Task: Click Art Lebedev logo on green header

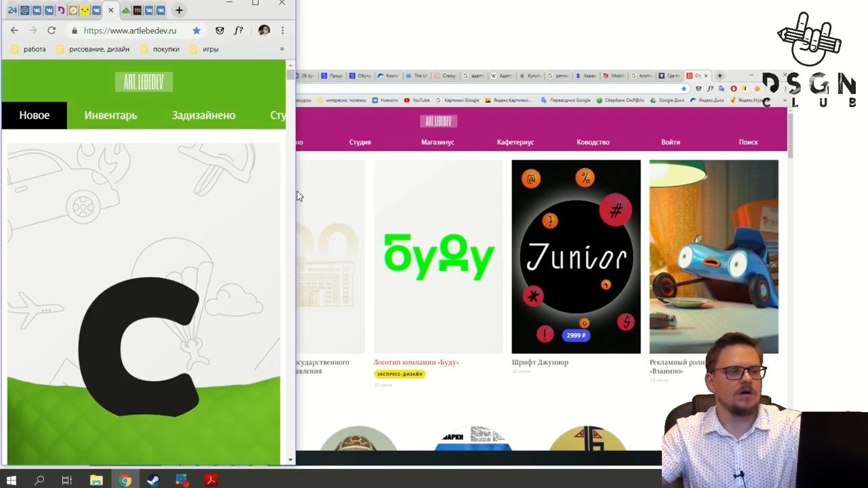Action: pyautogui.click(x=144, y=82)
